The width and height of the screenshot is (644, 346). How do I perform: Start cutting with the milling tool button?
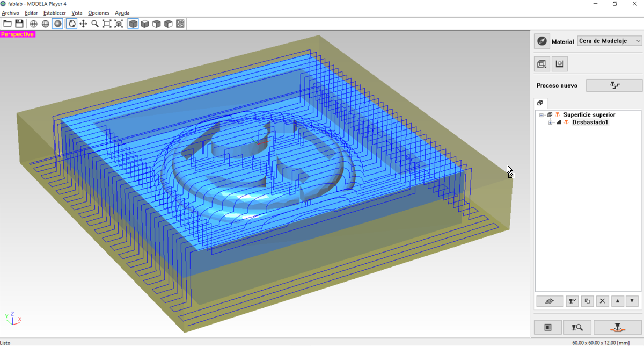coord(617,327)
